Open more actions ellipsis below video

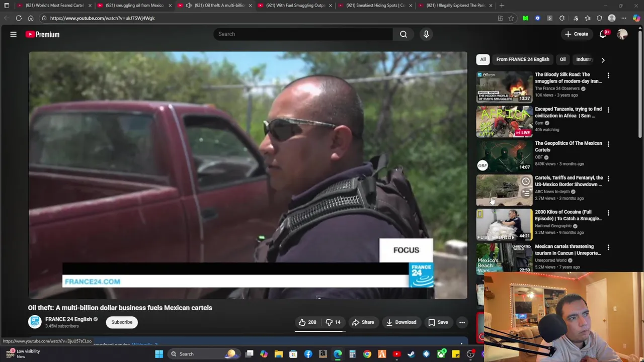[x=462, y=322]
